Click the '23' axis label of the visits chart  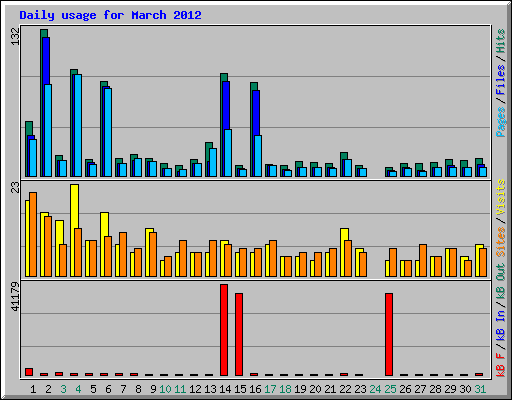pyautogui.click(x=15, y=188)
